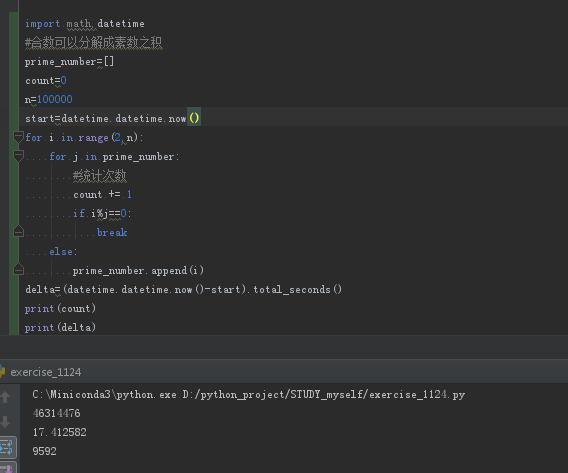Click the output value 46314476
Screen dimensions: 568x473
(x=57, y=413)
